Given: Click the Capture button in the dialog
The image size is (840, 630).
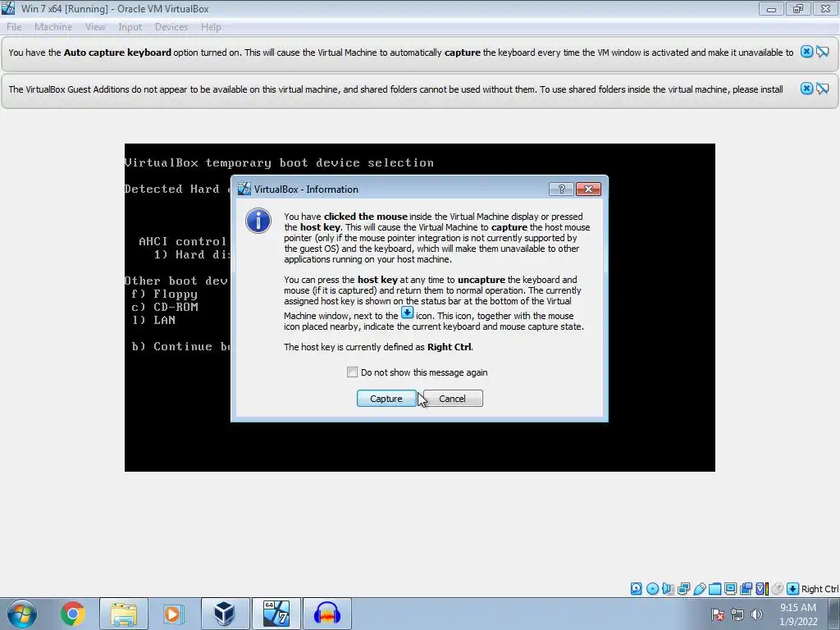Looking at the screenshot, I should (386, 399).
